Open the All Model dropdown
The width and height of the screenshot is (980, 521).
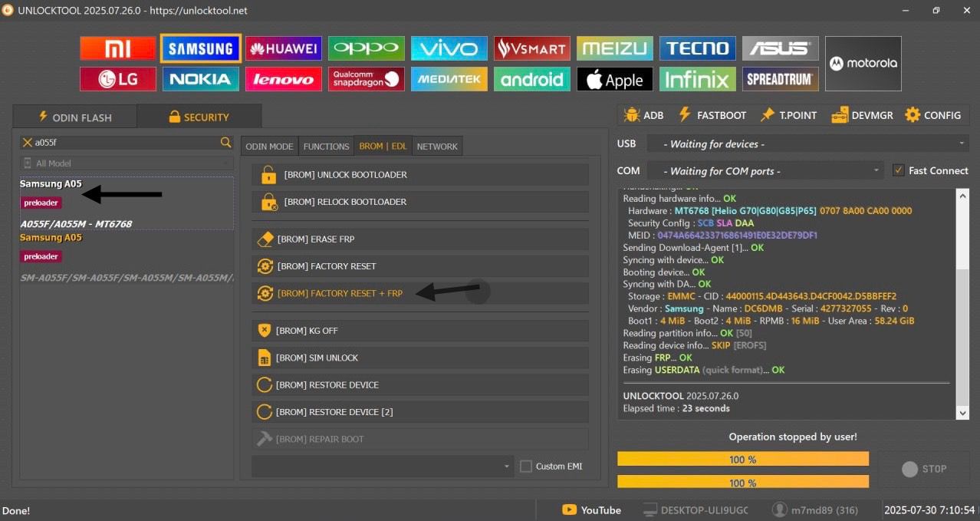tap(127, 163)
